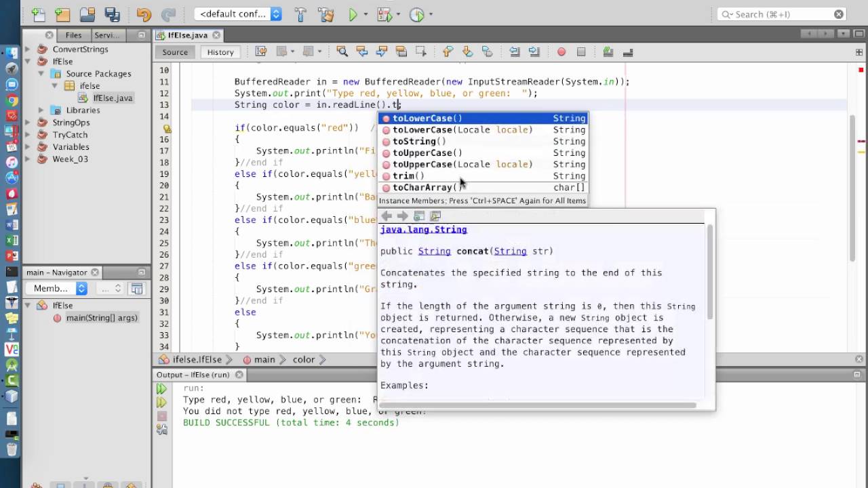The width and height of the screenshot is (868, 488).
Task: Click the Find Selection magnifier icon
Action: pyautogui.click(x=342, y=52)
